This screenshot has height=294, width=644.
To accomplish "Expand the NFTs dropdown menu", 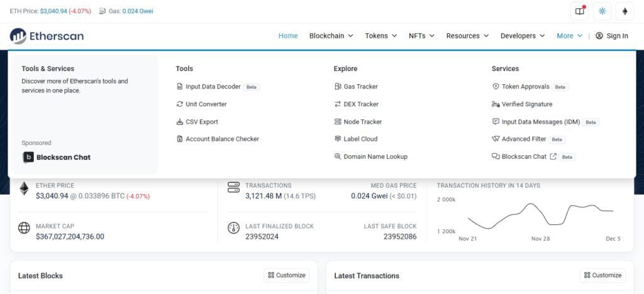I will (x=421, y=36).
